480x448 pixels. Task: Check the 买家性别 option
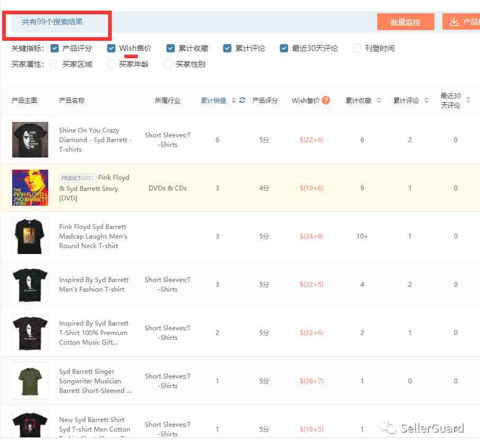[x=168, y=64]
